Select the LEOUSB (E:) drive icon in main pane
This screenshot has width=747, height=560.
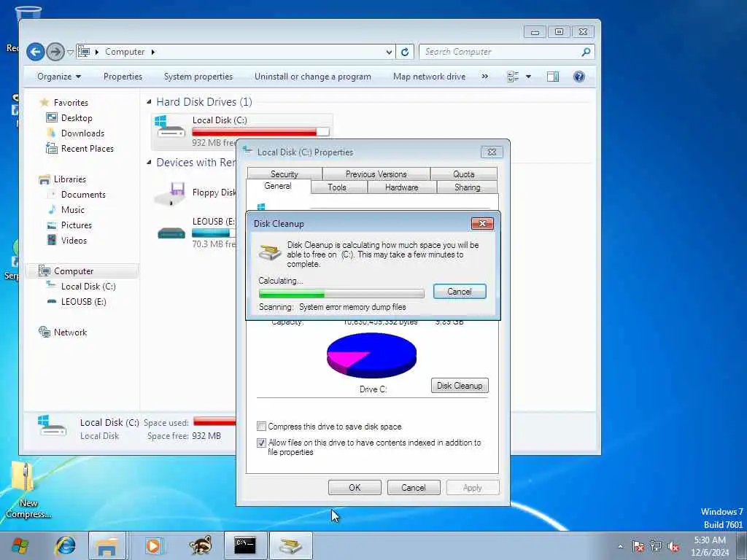point(171,233)
